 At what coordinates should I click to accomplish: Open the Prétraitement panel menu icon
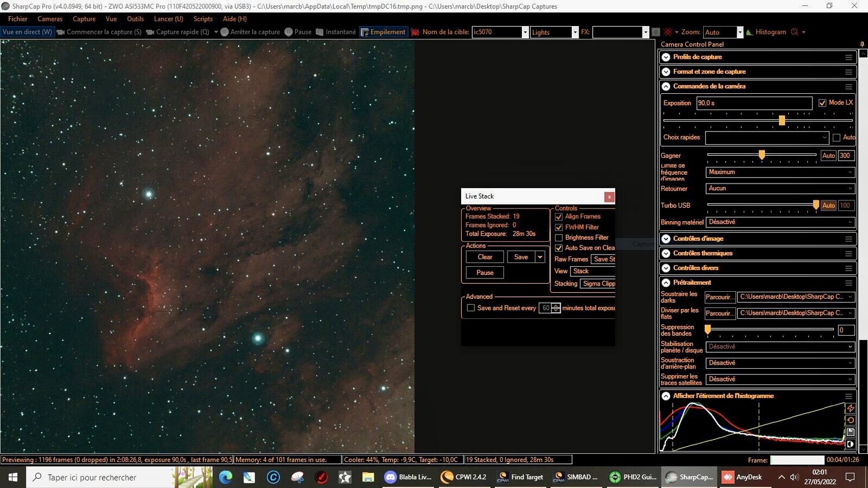(848, 282)
